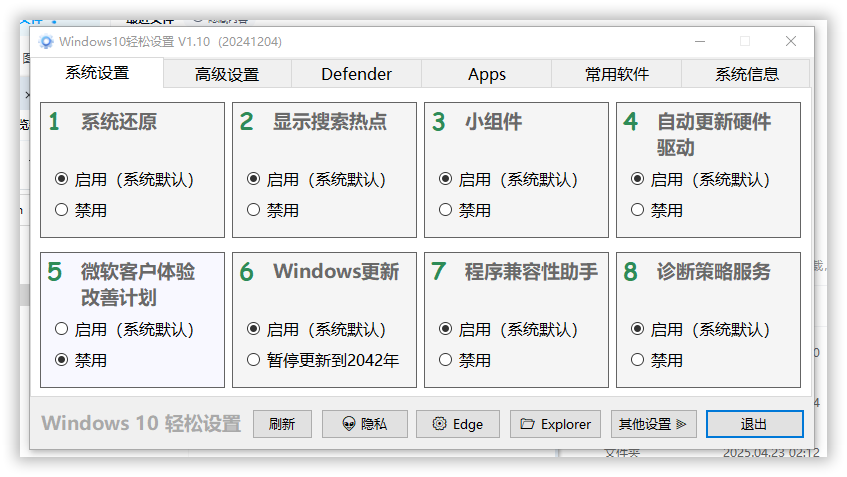Click the alien icon on 隐私 button
The image size is (847, 477).
[349, 424]
